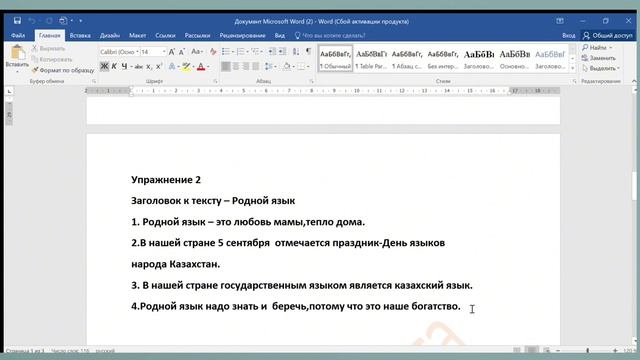Toggle strikethrough abc formatting

click(x=139, y=66)
